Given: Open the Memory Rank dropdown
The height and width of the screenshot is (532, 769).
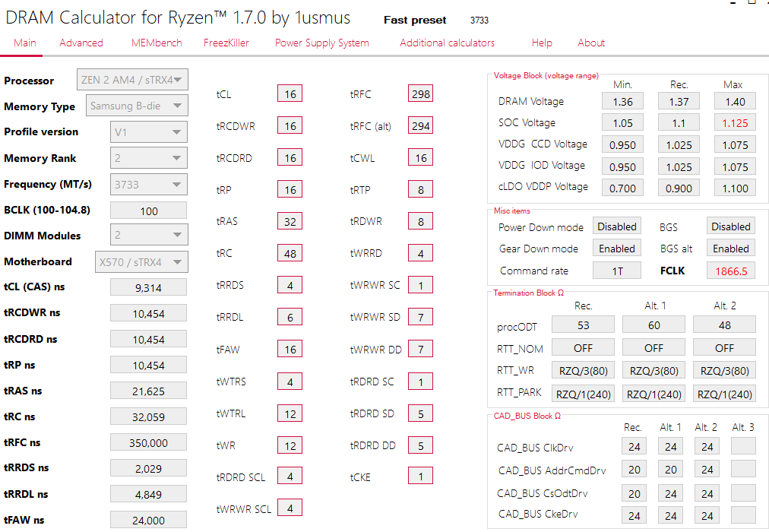Looking at the screenshot, I should 149,158.
